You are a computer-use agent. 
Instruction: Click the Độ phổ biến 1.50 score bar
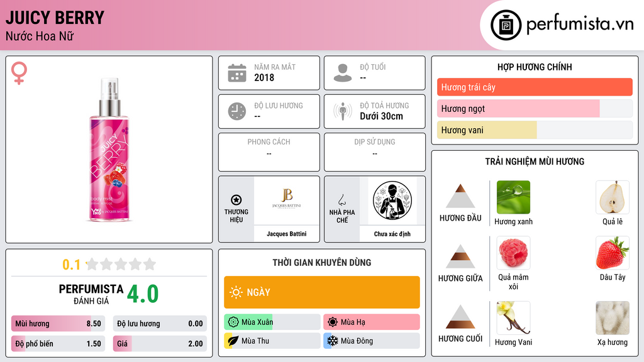pyautogui.click(x=58, y=344)
